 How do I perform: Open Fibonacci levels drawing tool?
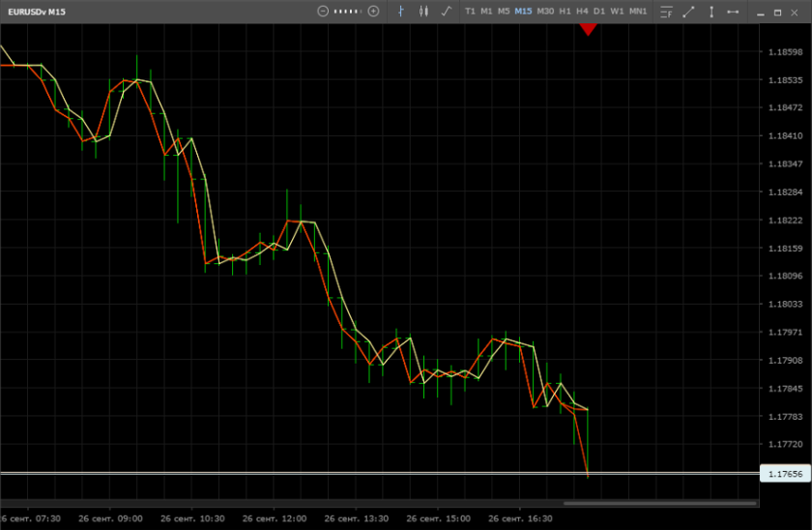[666, 12]
